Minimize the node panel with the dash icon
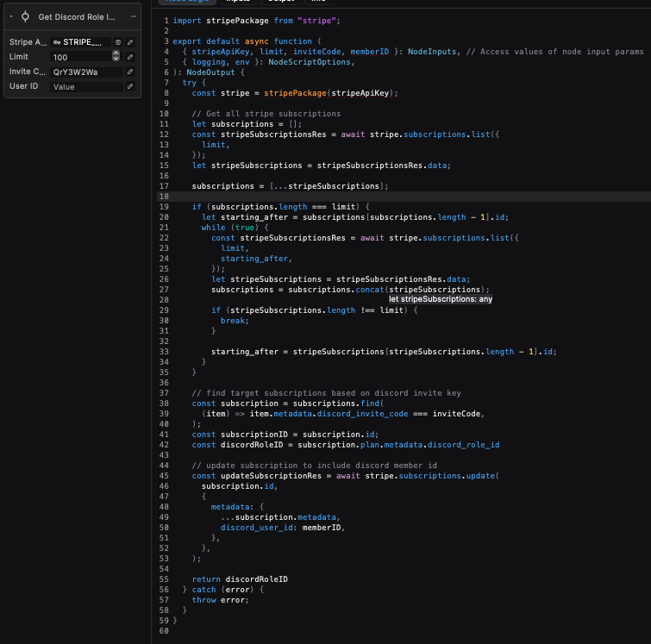651x644 pixels. [134, 16]
